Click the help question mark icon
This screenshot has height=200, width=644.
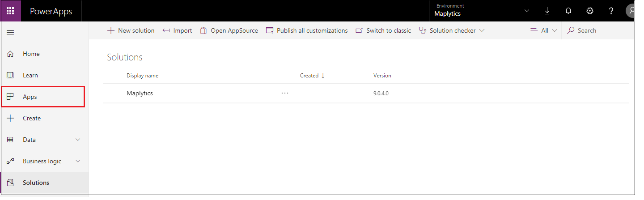611,11
